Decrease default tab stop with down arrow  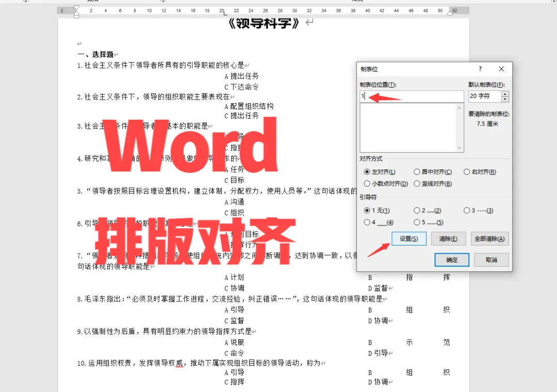pos(505,99)
